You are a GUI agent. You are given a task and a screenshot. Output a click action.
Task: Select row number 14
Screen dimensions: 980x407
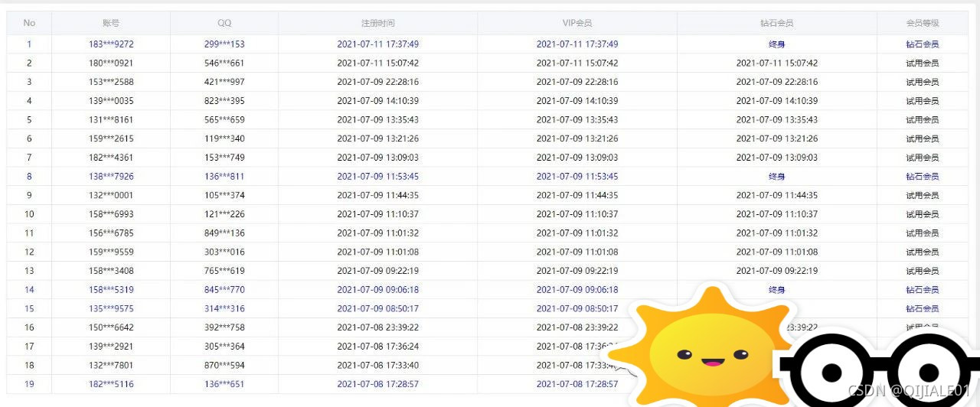click(29, 290)
